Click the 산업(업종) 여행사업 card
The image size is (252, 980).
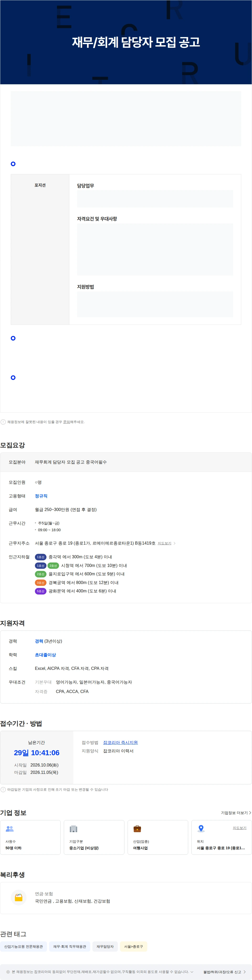coord(158,837)
